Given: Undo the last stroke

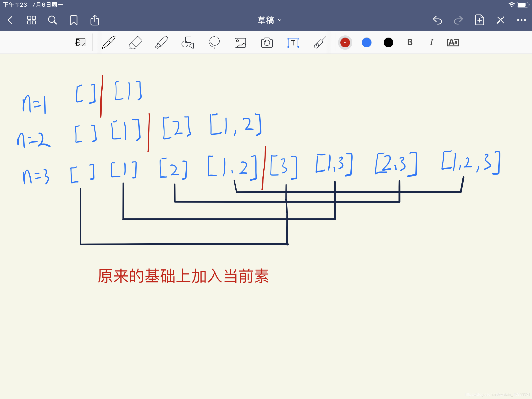Looking at the screenshot, I should coord(437,20).
